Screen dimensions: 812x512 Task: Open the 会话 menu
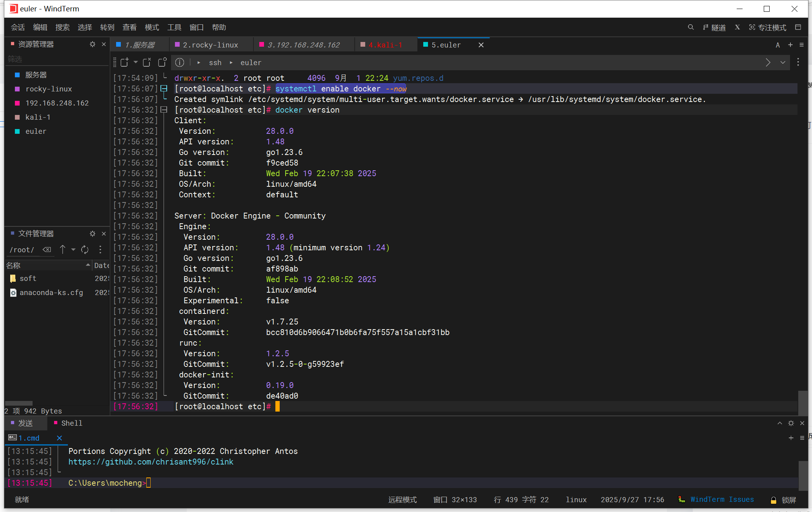tap(18, 27)
